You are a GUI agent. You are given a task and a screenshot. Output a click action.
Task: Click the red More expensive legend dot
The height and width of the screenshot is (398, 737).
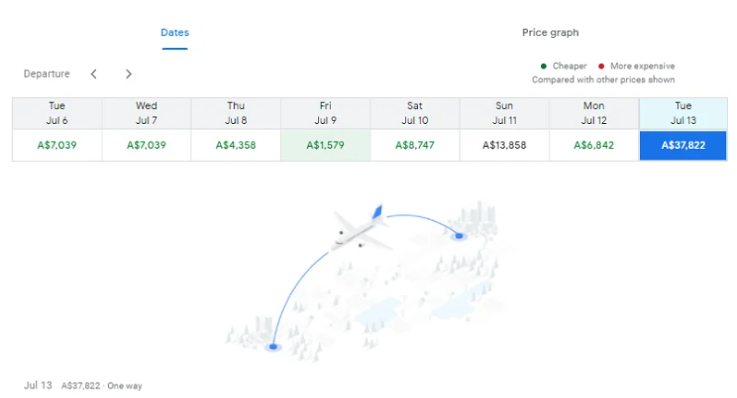(x=601, y=66)
